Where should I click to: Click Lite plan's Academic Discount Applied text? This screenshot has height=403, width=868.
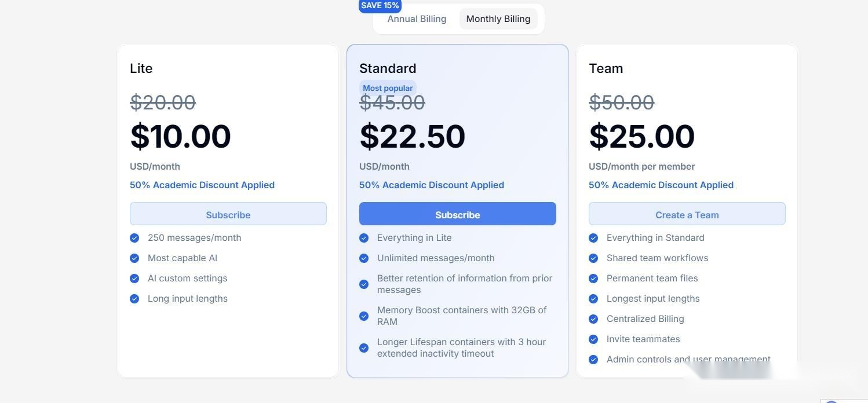pyautogui.click(x=202, y=185)
